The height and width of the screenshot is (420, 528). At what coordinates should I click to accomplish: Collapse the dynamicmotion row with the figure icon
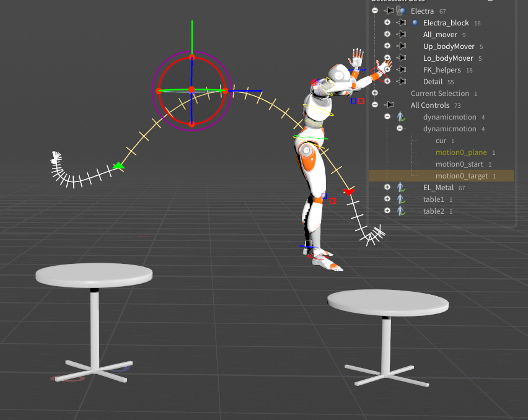tap(387, 117)
